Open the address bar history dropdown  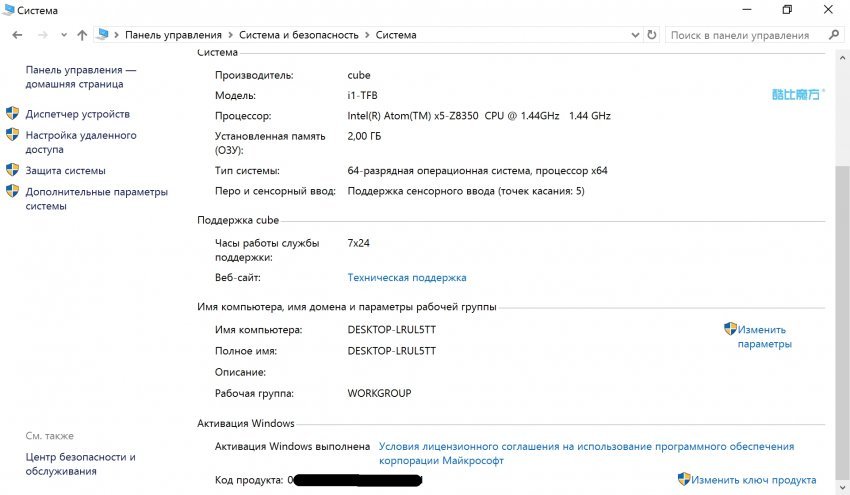tap(635, 35)
